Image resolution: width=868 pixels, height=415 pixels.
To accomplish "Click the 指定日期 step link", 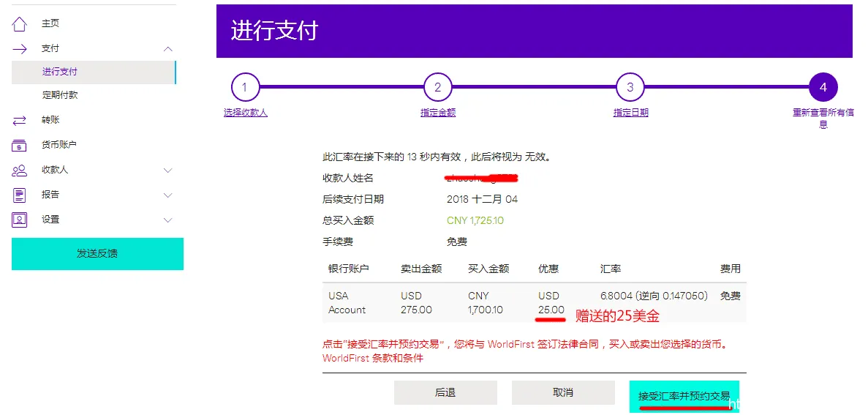I will click(630, 113).
